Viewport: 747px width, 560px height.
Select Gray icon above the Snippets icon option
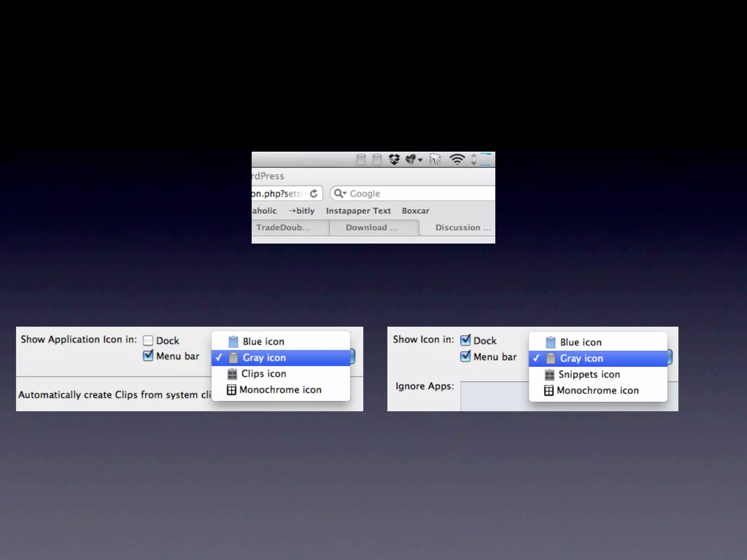(581, 358)
